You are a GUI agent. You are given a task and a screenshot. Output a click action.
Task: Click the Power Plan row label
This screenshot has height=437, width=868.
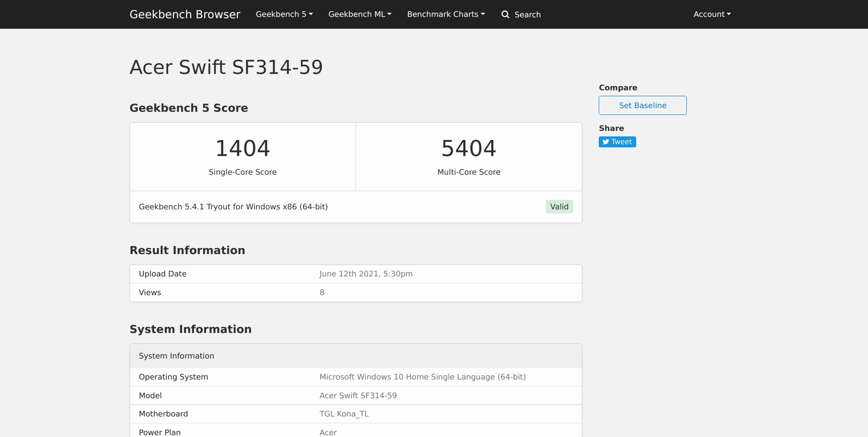tap(160, 432)
